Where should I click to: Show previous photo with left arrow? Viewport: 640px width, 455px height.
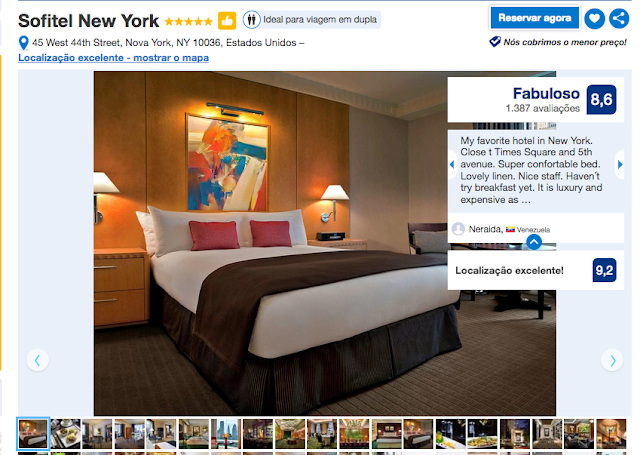38,360
